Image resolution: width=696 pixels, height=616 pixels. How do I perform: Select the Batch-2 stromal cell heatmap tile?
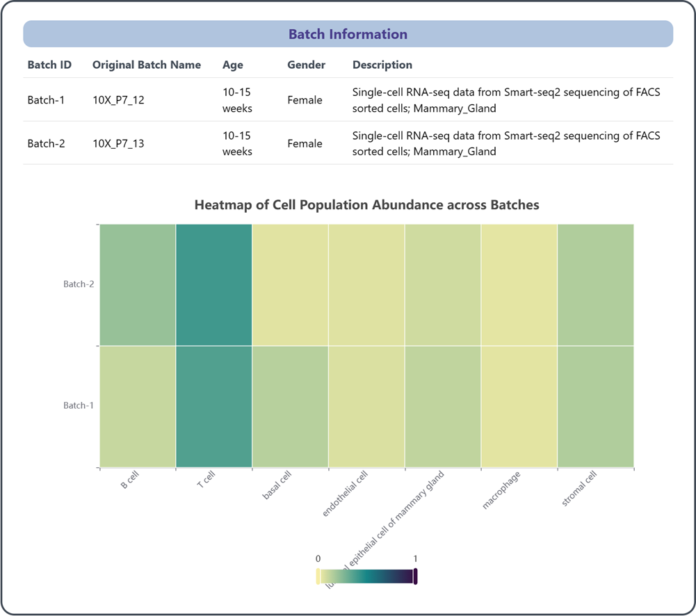(x=595, y=285)
